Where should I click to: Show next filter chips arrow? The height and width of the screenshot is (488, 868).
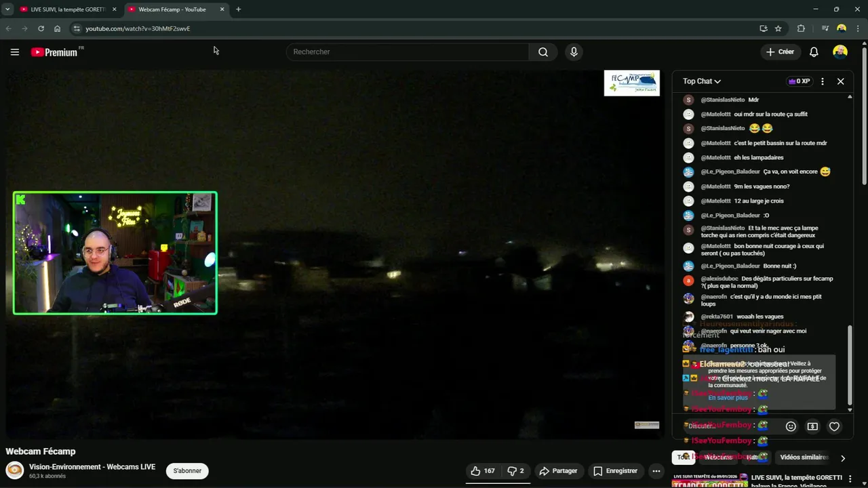tap(843, 458)
